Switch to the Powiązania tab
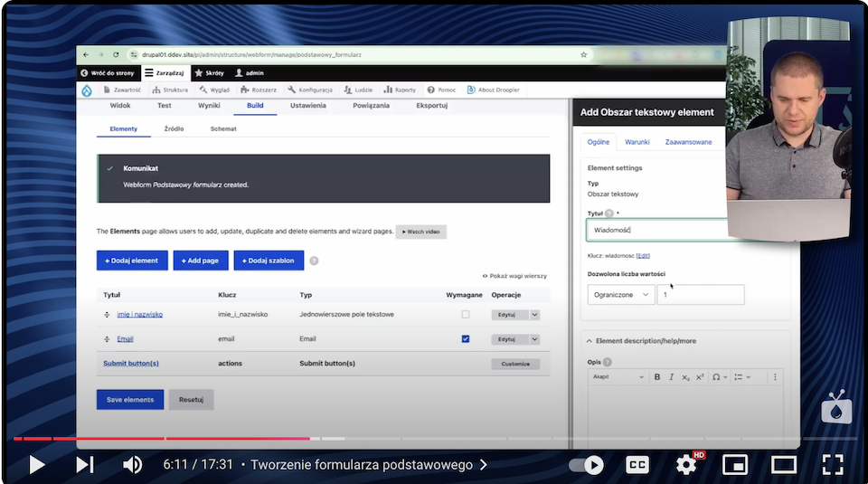The width and height of the screenshot is (868, 484). coord(371,106)
